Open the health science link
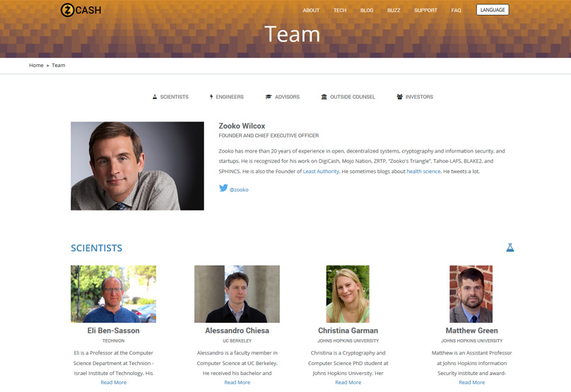Viewport: 571px width, 392px height. click(x=423, y=171)
